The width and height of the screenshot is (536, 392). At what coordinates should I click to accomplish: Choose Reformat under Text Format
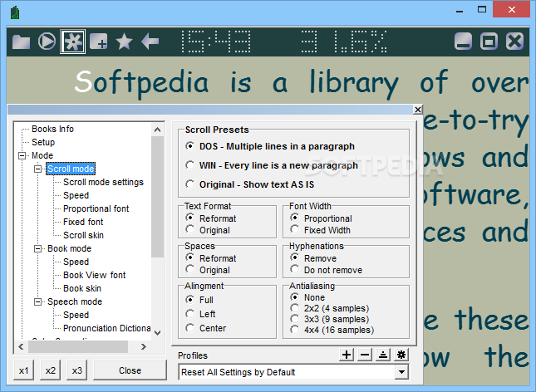coord(211,218)
